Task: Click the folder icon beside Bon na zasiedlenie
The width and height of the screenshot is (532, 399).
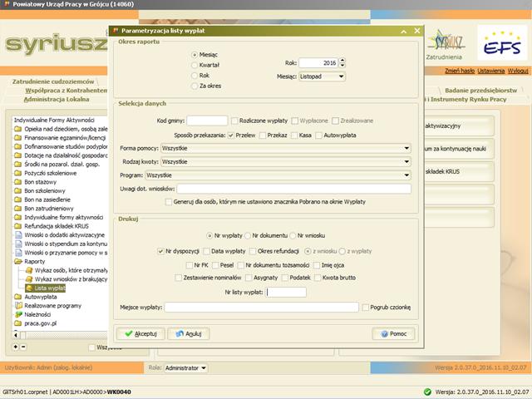Action: click(x=18, y=199)
